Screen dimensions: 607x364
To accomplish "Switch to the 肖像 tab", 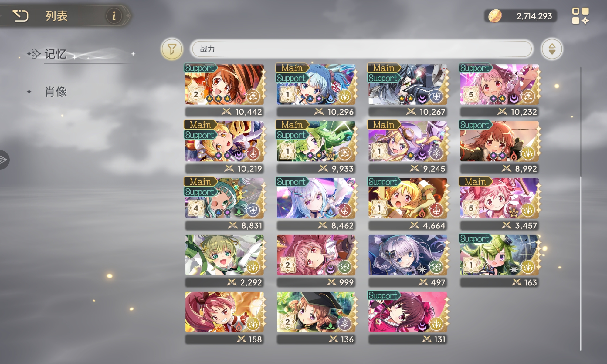I will pos(56,92).
